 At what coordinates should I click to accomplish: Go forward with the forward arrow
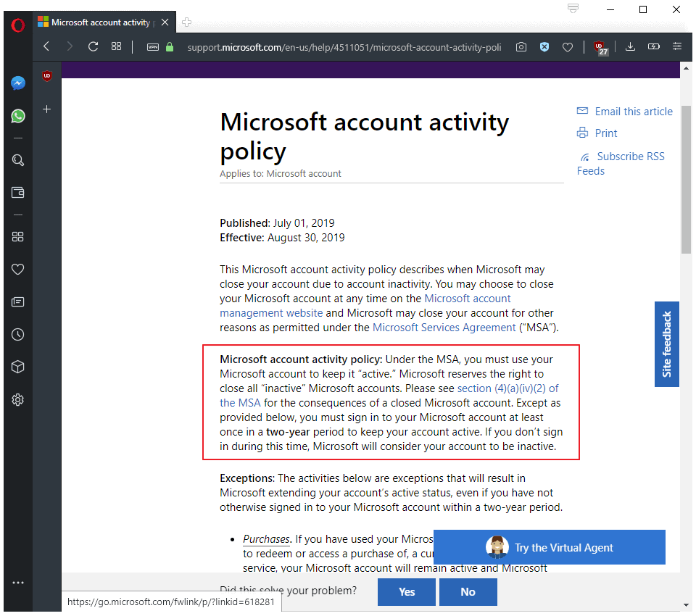click(x=70, y=46)
